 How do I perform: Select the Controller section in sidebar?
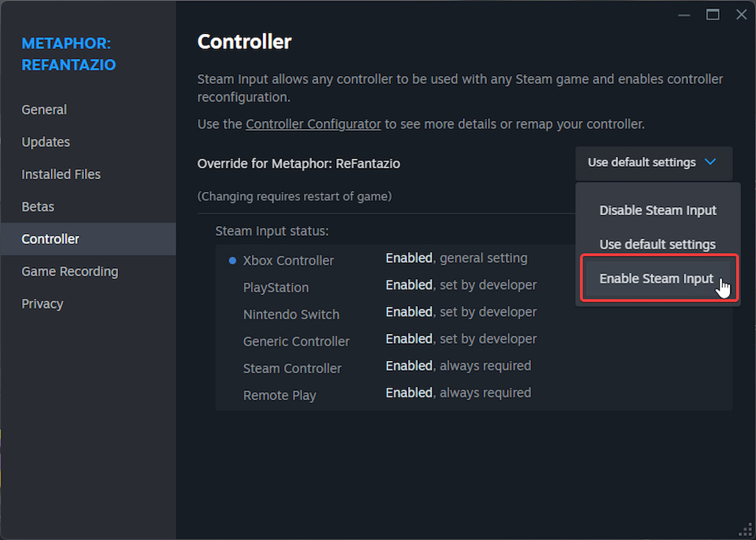[50, 239]
